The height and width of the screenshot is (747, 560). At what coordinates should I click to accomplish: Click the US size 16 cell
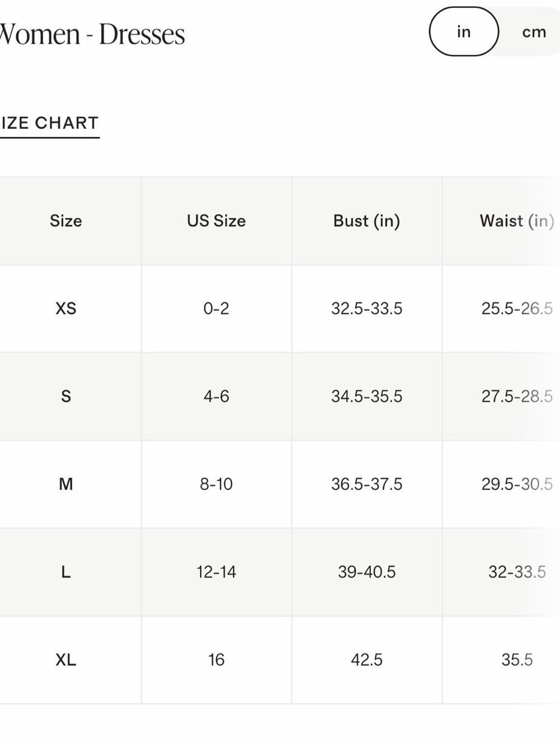point(216,660)
